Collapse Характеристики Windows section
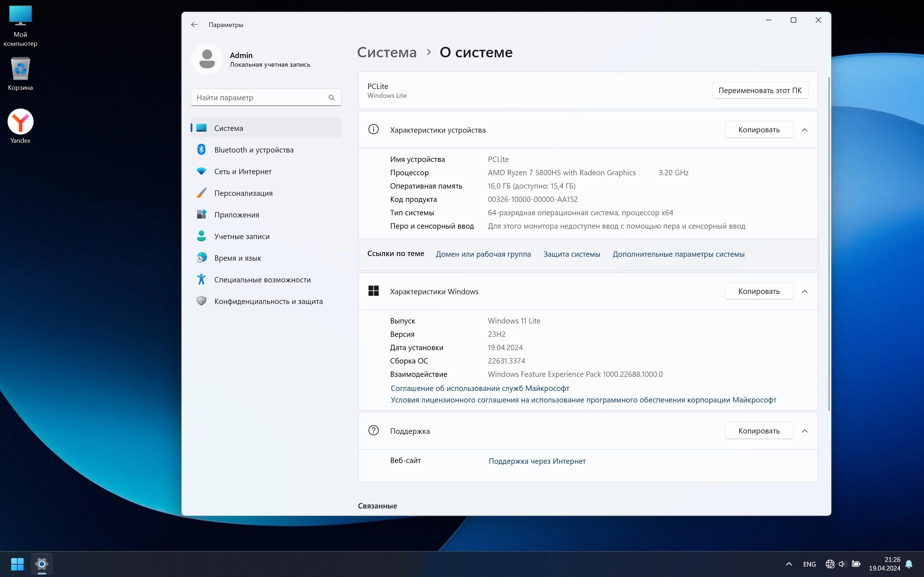Viewport: 924px width, 577px height. (x=805, y=291)
